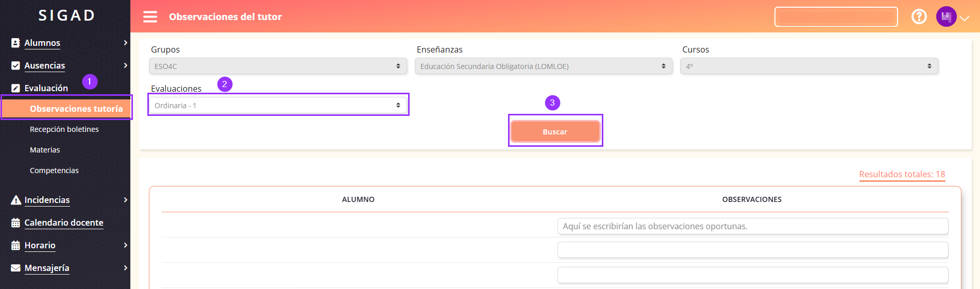
Task: Expand the Horario submenu chevron
Action: coord(125,246)
